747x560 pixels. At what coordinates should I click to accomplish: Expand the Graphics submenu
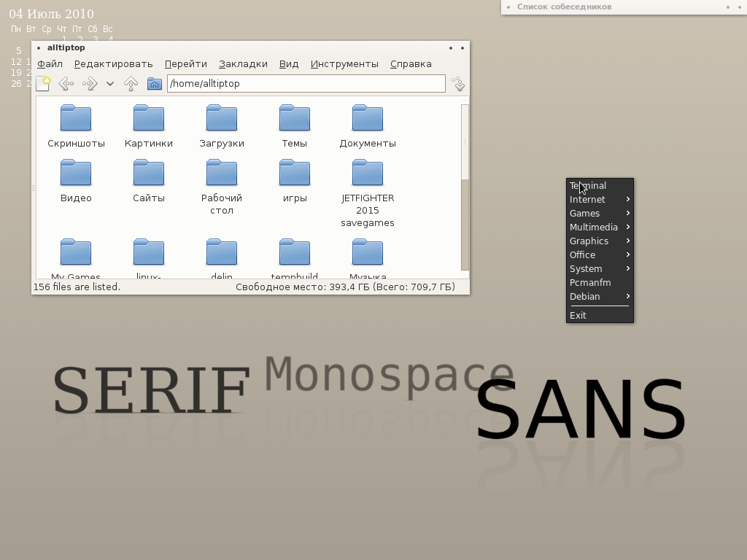point(600,241)
